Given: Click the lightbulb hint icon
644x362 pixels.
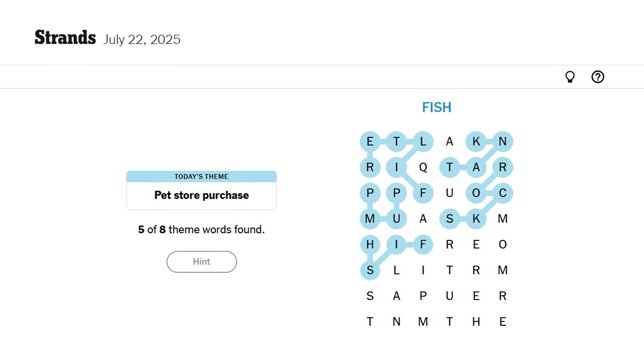Looking at the screenshot, I should (x=570, y=76).
